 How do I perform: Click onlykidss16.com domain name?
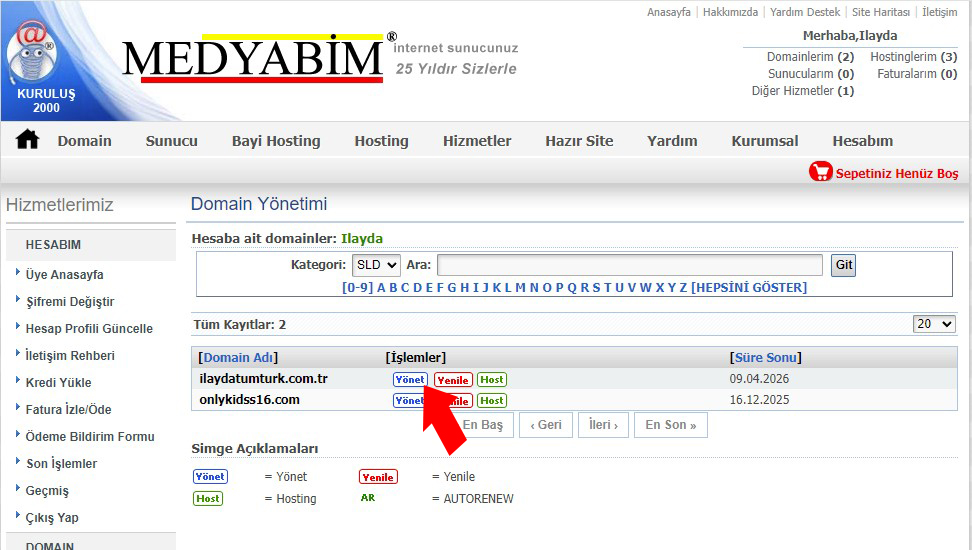[249, 400]
